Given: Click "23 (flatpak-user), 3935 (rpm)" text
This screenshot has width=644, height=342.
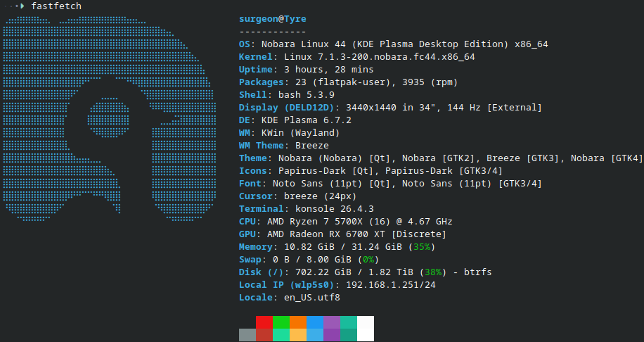Looking at the screenshot, I should tap(377, 82).
